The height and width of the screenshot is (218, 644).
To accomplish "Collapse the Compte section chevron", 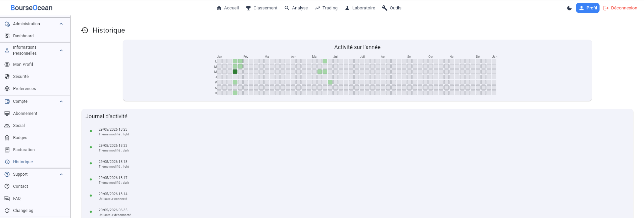I will click(61, 101).
